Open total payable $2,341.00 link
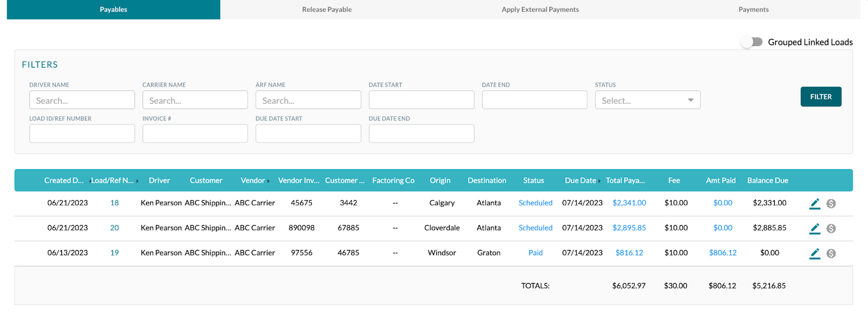The height and width of the screenshot is (313, 868). point(629,203)
